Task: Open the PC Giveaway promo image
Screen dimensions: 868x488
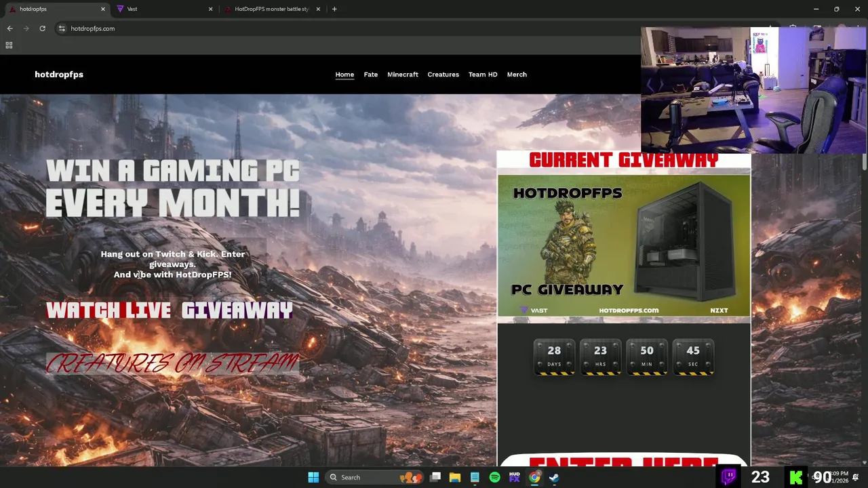Action: pyautogui.click(x=624, y=246)
